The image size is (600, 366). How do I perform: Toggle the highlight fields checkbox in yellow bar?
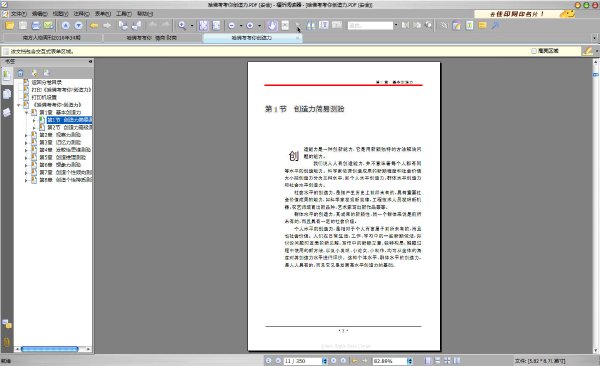pos(534,51)
